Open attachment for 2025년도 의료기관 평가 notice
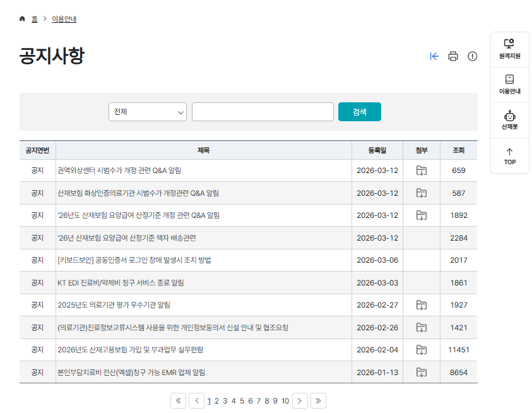 click(x=420, y=305)
